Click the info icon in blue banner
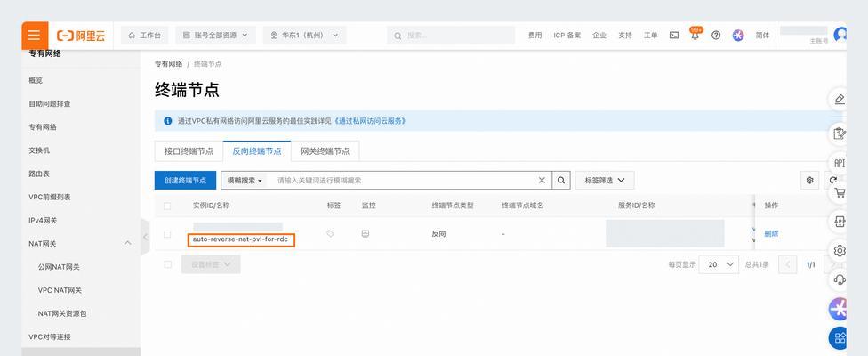Viewport: 868px width, 356px height. coord(168,121)
